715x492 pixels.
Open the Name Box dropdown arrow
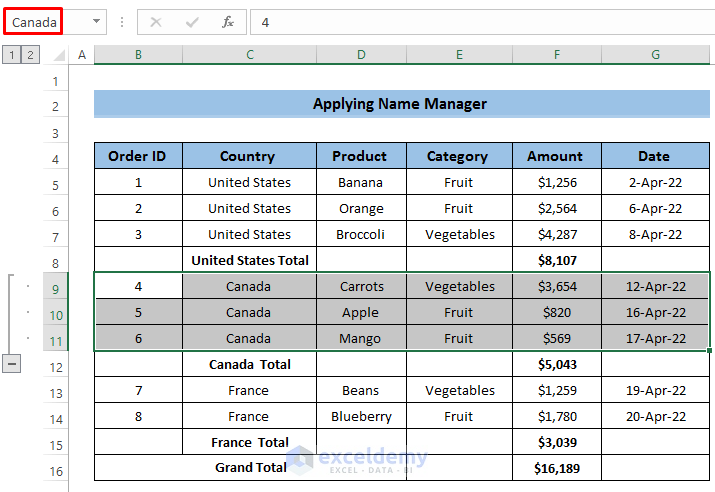coord(97,22)
